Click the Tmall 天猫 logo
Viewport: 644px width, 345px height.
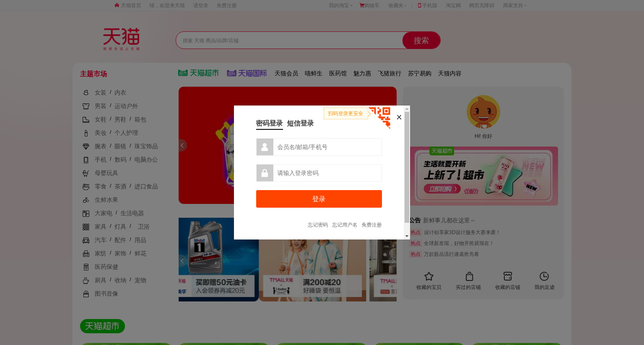click(122, 39)
